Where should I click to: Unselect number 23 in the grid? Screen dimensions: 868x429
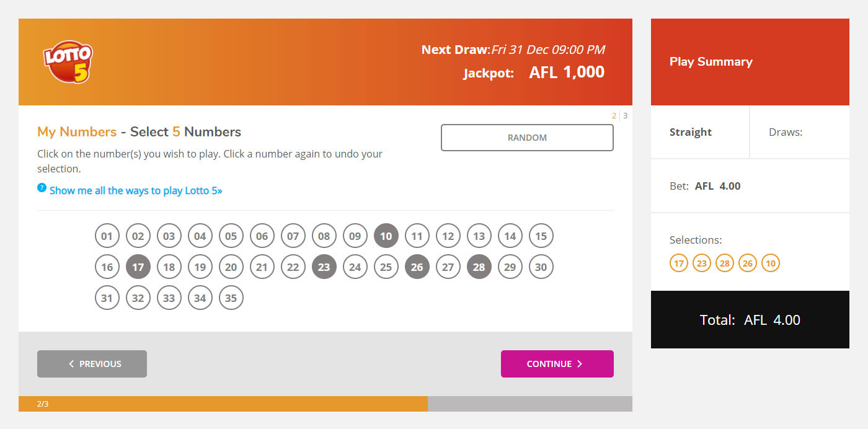click(x=324, y=267)
